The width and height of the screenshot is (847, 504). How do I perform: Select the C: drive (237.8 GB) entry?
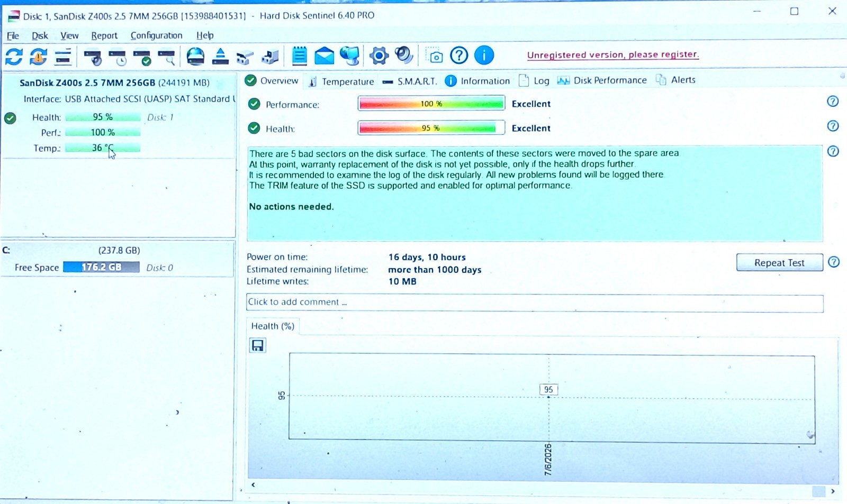click(118, 259)
